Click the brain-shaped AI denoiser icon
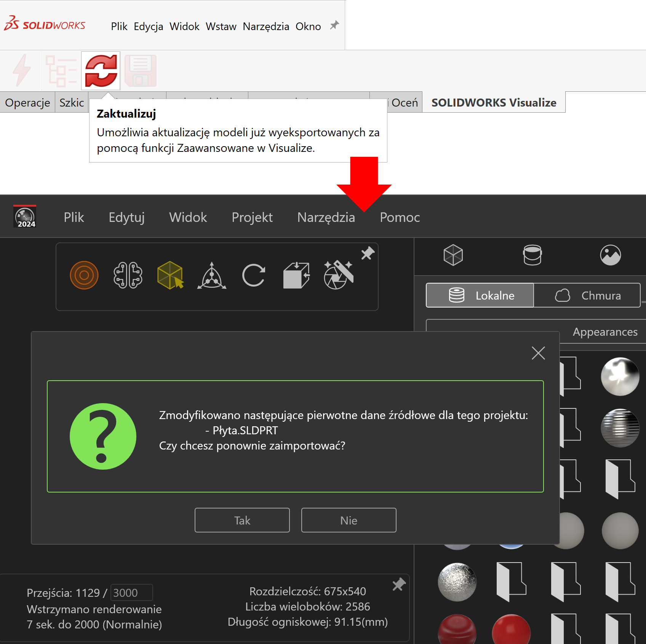 128,275
